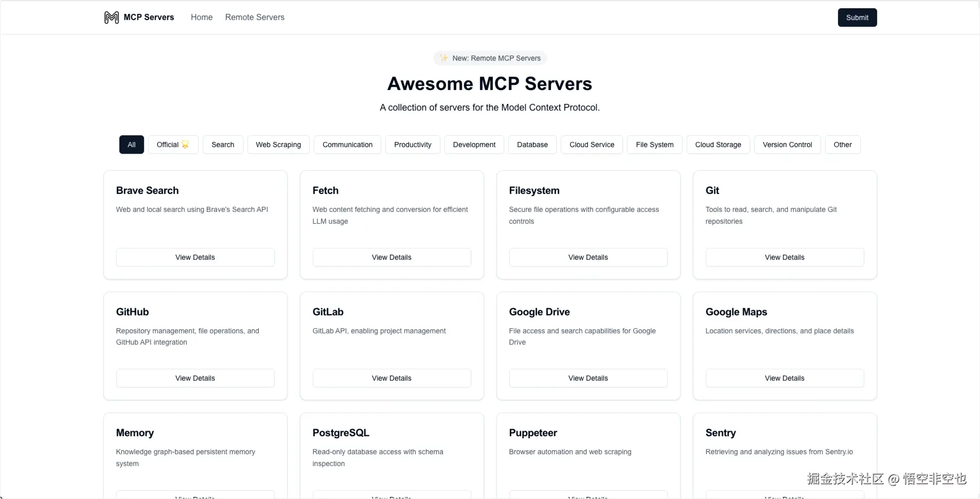Click the Fetch card title
The image size is (980, 499).
(326, 190)
